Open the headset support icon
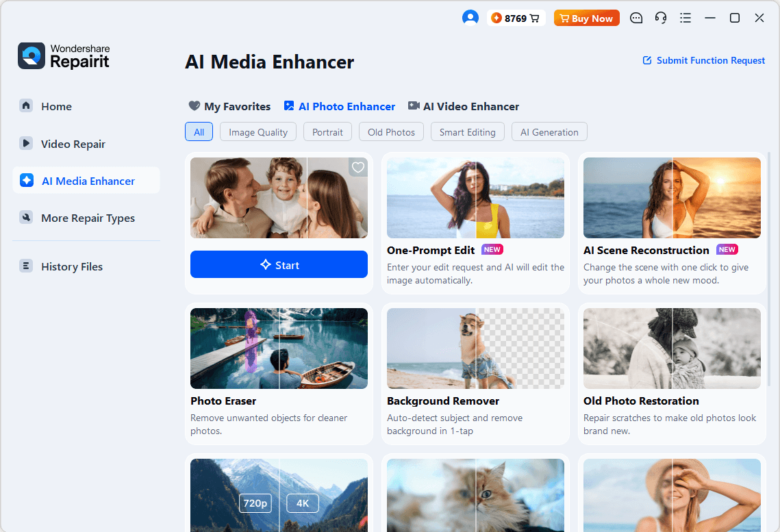780x532 pixels. pos(661,18)
